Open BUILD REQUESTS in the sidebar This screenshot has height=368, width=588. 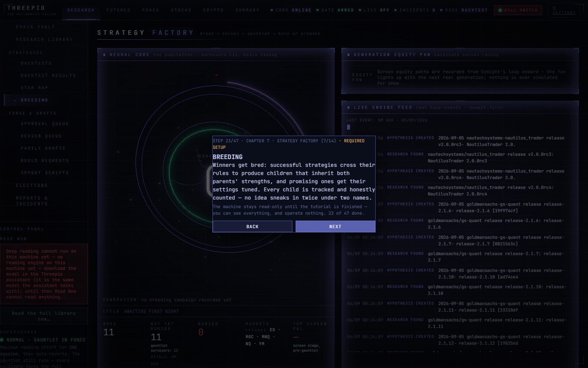tap(45, 161)
